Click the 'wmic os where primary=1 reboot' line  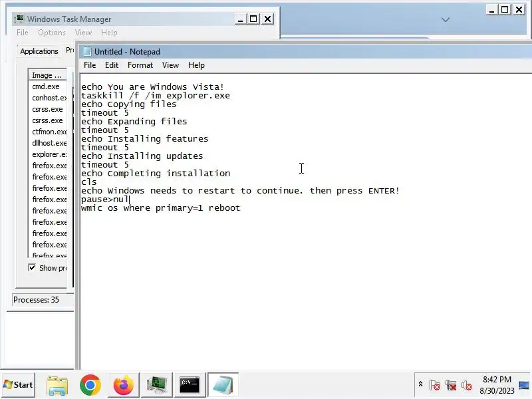pos(160,208)
